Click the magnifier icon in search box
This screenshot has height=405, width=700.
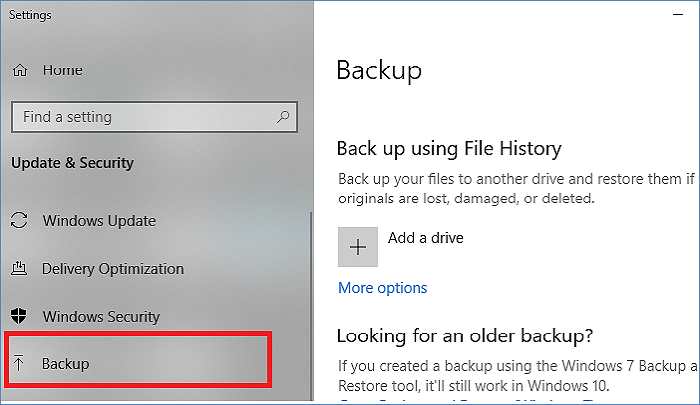click(x=283, y=117)
